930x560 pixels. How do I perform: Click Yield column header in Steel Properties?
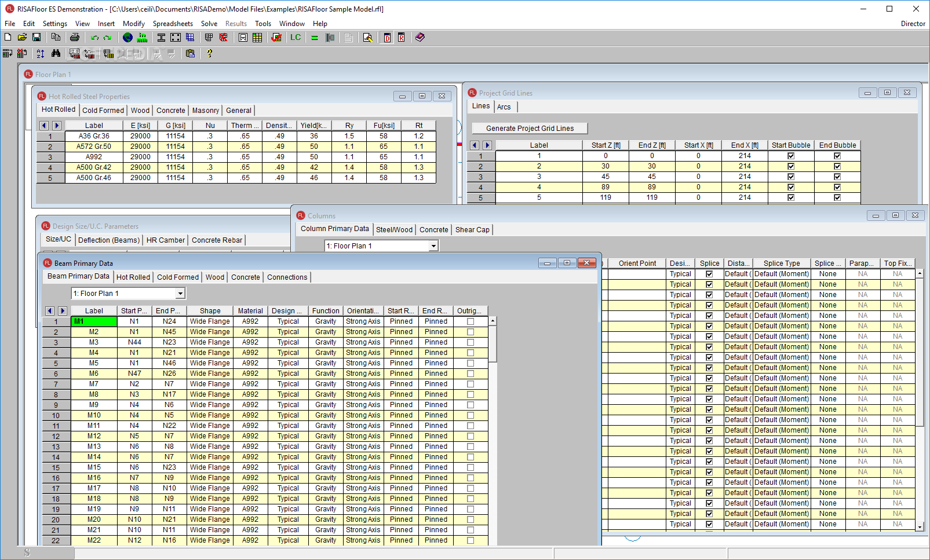click(314, 126)
